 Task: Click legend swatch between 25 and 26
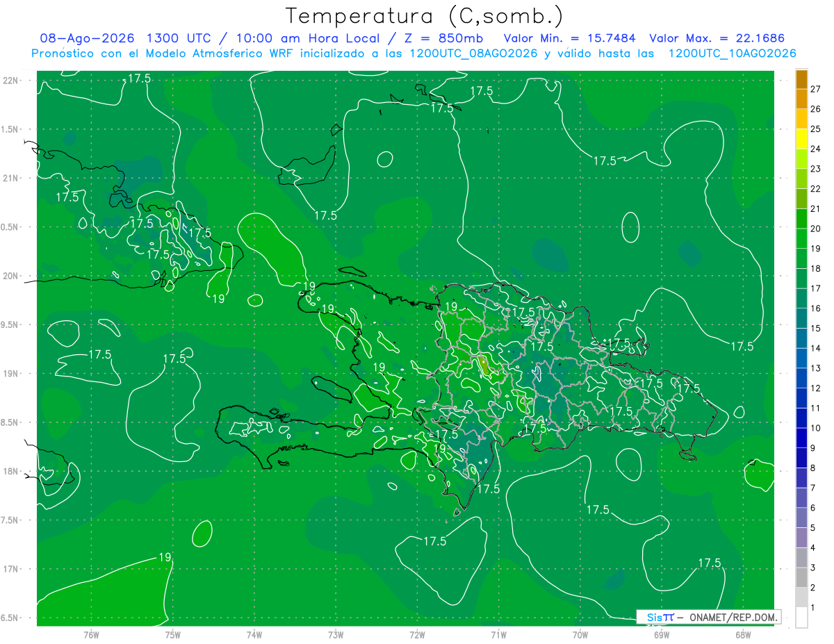801,119
